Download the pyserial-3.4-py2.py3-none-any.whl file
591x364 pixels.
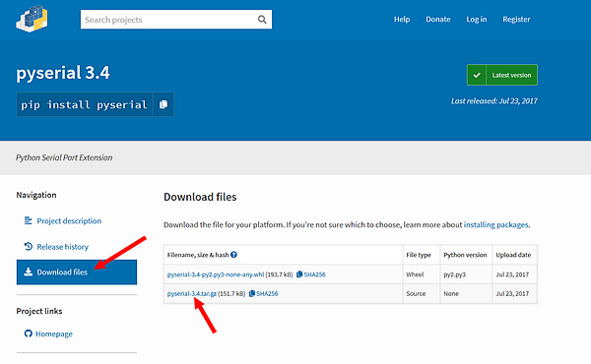click(216, 274)
